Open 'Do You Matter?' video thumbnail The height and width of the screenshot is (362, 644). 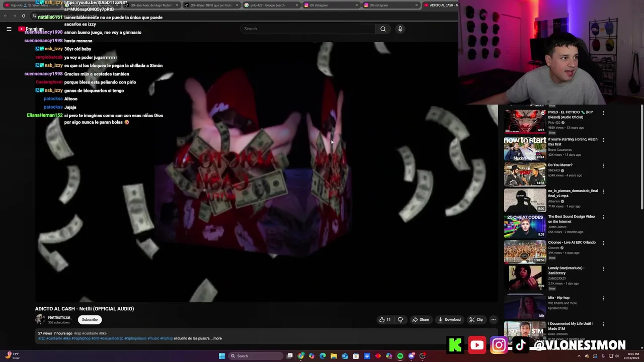pos(525,174)
